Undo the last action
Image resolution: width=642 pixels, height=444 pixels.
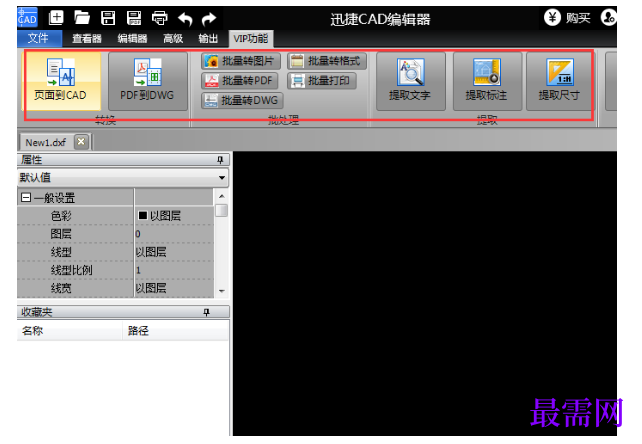coord(185,18)
